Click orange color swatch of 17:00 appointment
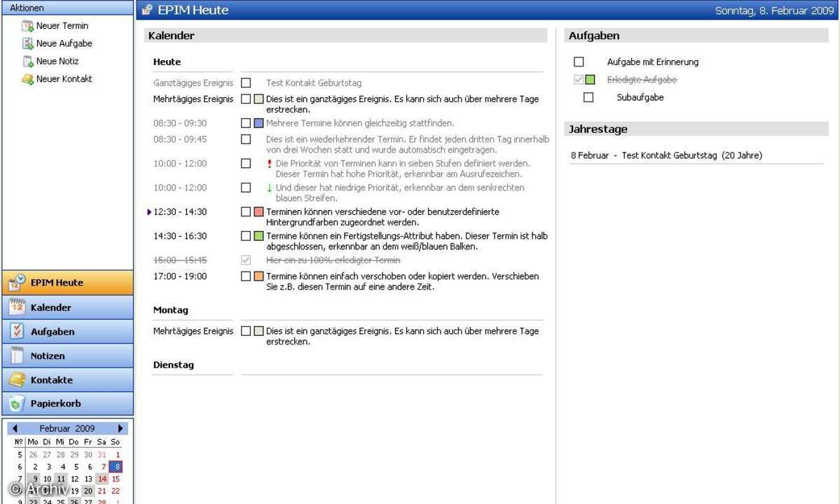Image resolution: width=840 pixels, height=504 pixels. pyautogui.click(x=259, y=276)
